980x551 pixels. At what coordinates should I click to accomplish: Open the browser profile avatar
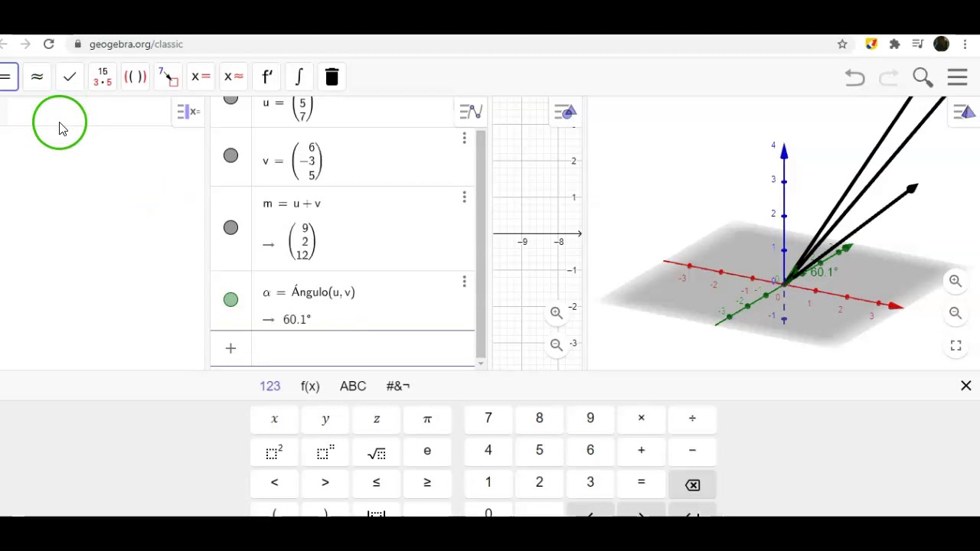coord(942,44)
